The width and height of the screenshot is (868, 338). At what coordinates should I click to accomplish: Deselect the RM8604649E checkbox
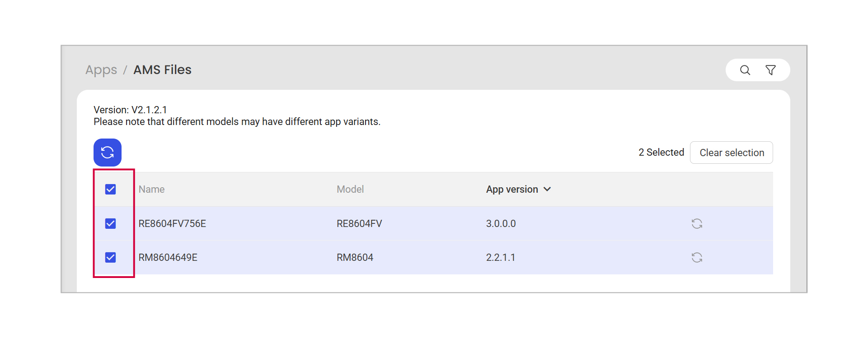(111, 258)
